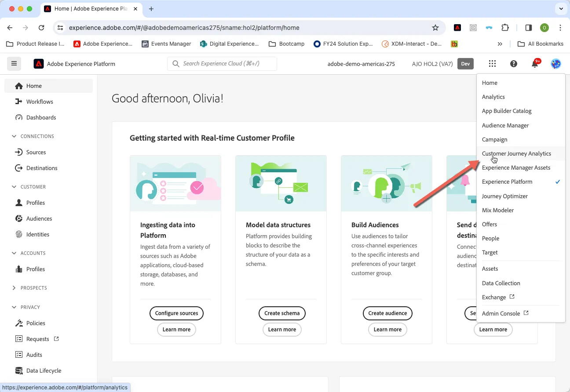Screen dimensions: 570x392
Task: Click the Create audience button
Action: click(x=387, y=313)
